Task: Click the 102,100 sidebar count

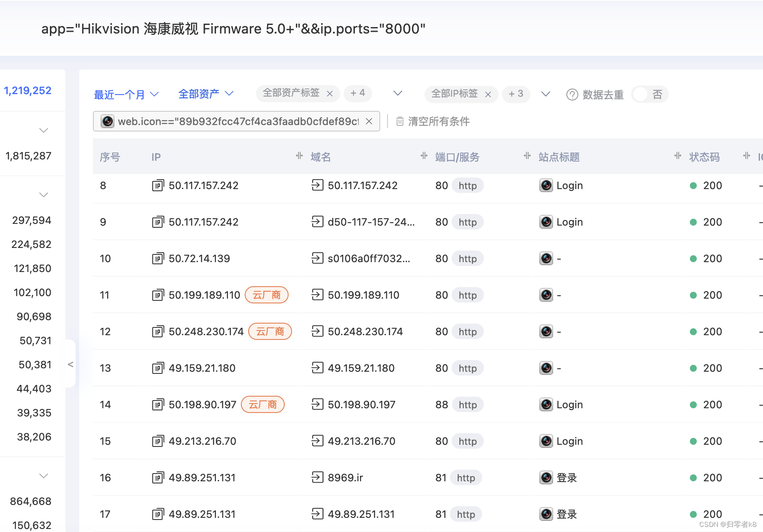Action: 32,293
